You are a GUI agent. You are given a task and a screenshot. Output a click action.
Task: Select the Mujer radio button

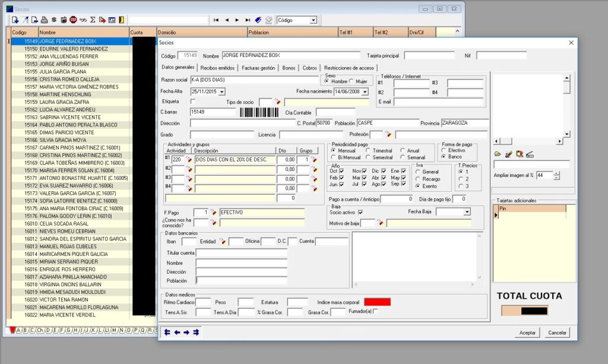[x=351, y=81]
